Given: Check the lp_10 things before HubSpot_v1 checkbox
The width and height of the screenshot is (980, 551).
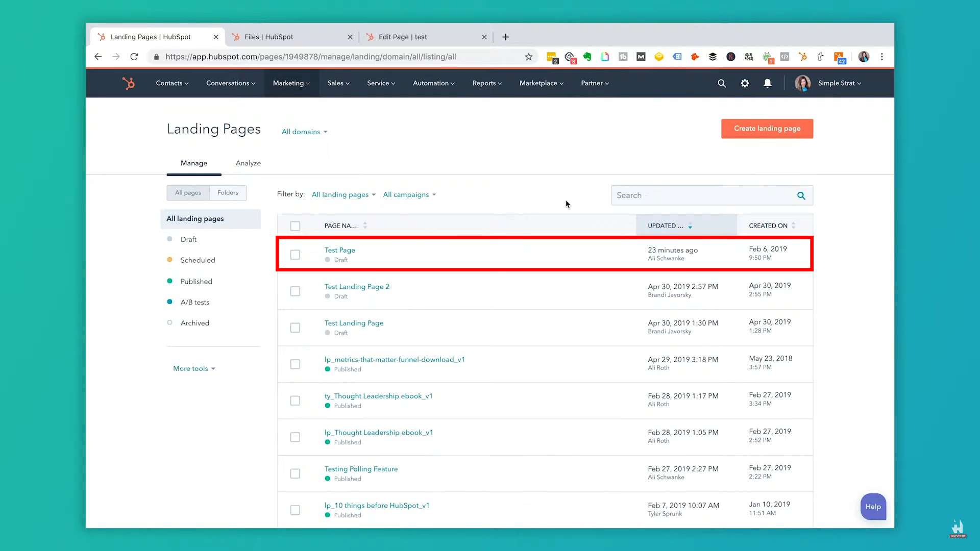Looking at the screenshot, I should tap(295, 510).
